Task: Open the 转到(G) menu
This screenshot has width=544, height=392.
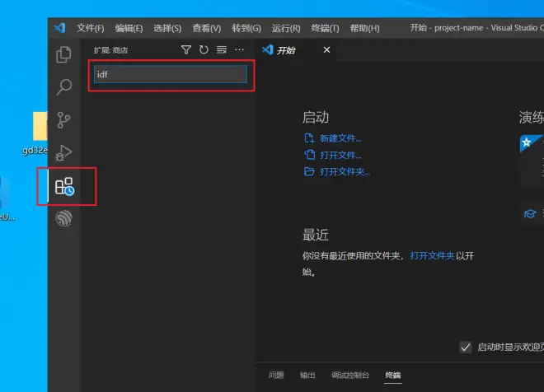Action: 246,28
